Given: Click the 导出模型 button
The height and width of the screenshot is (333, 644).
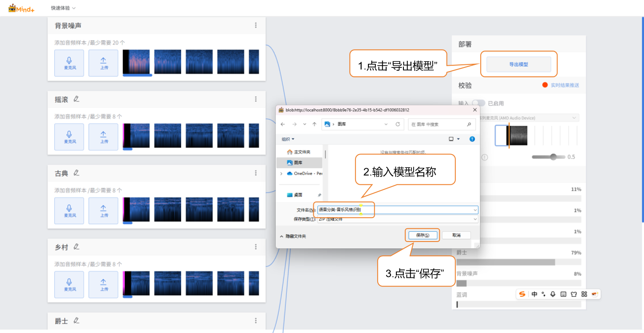Looking at the screenshot, I should coord(518,64).
